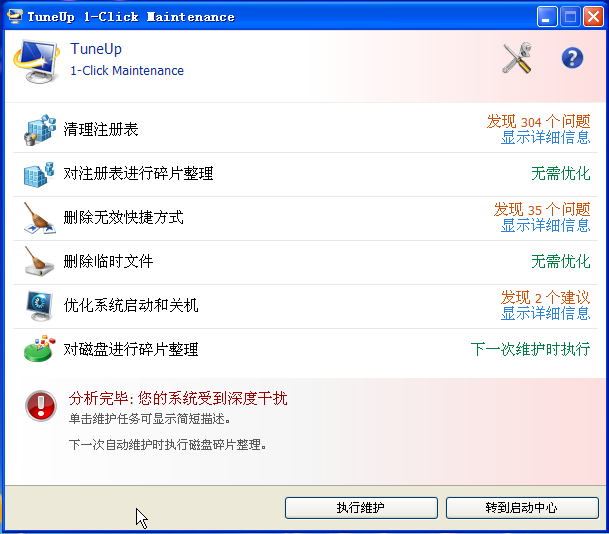Click the 转到启动中心 button
Viewport: 609px width, 534px height.
[522, 508]
